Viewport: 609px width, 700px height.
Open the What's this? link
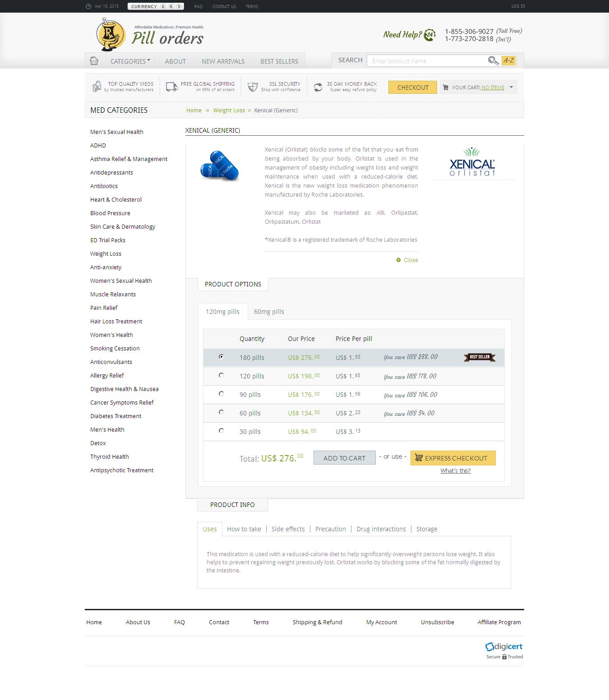[x=456, y=470]
